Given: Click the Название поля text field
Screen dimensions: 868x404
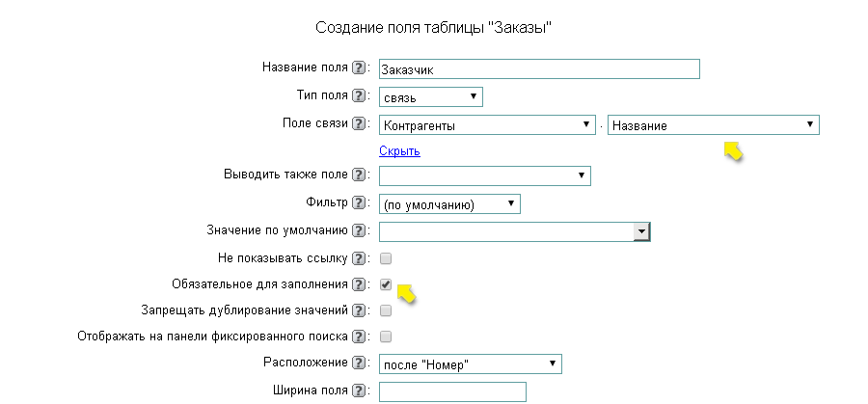Looking at the screenshot, I should coord(538,69).
